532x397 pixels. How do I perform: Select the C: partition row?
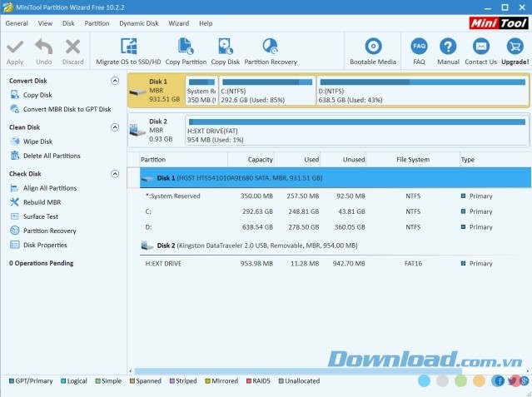(x=336, y=211)
